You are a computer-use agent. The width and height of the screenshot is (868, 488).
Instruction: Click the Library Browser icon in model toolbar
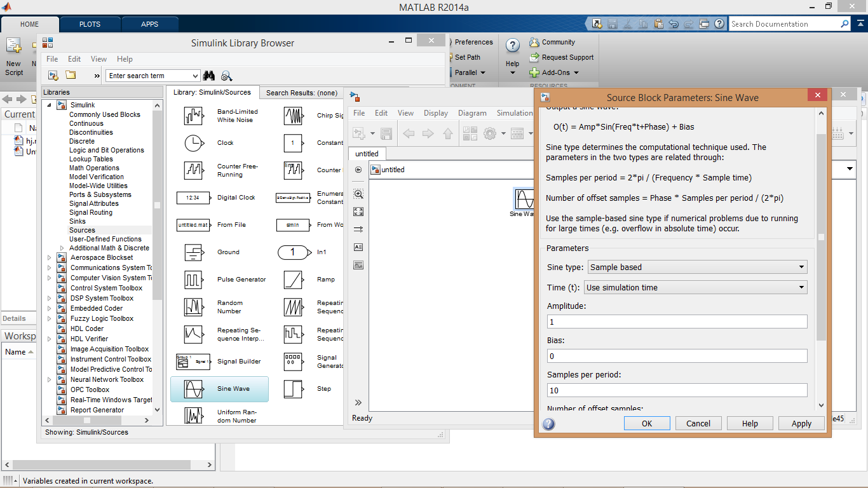tap(470, 133)
